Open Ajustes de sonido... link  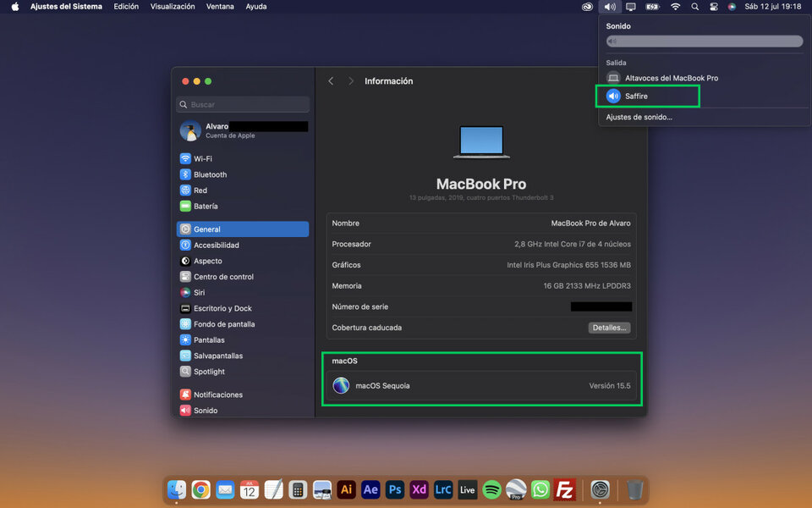pyautogui.click(x=639, y=118)
